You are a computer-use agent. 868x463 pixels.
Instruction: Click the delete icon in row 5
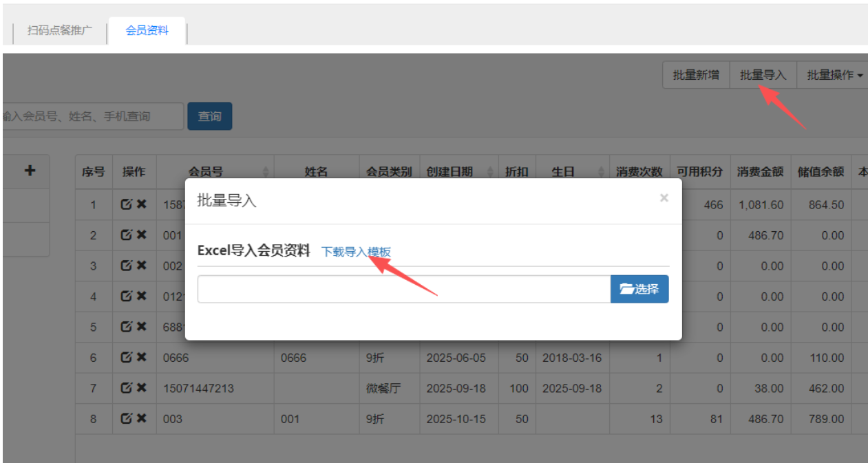[x=141, y=327]
